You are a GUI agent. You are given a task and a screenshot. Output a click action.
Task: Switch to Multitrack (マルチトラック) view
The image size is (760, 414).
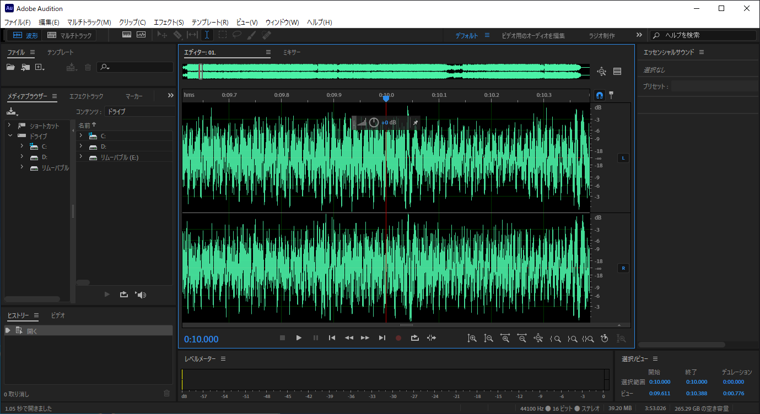pyautogui.click(x=69, y=35)
